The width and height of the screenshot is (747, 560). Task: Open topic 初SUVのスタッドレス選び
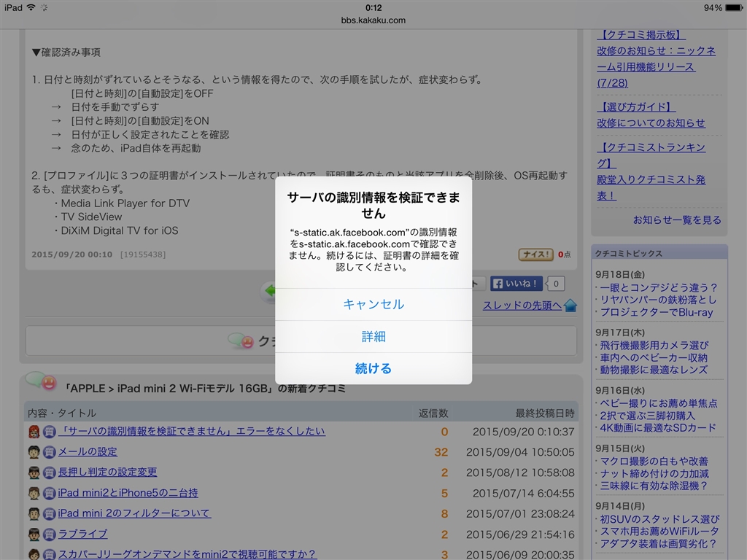coord(659,519)
